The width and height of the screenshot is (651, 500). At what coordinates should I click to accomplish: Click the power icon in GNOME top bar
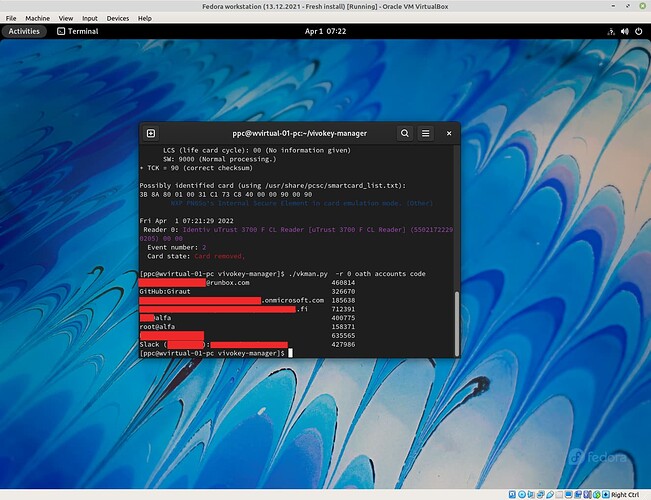639,32
